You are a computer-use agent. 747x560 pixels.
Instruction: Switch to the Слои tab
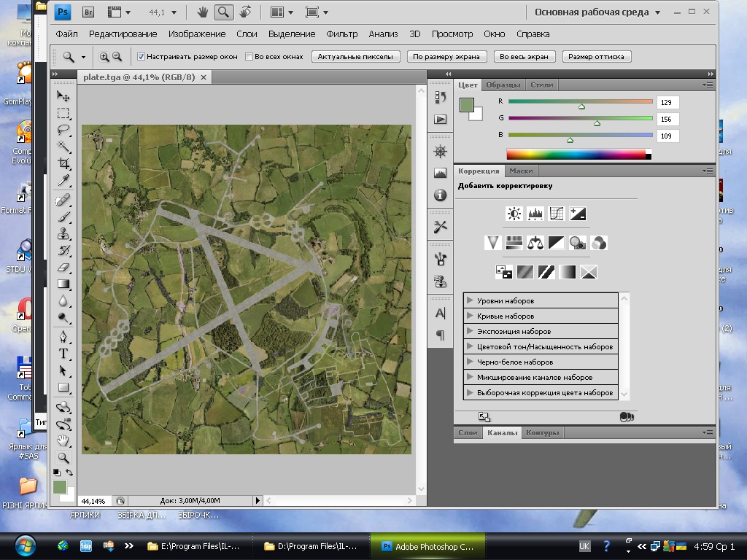coord(468,432)
